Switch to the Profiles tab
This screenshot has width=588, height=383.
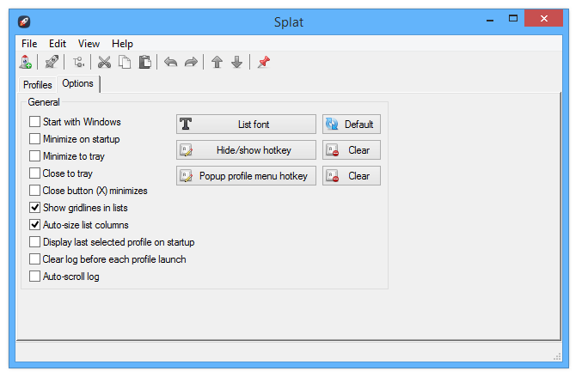pyautogui.click(x=37, y=85)
